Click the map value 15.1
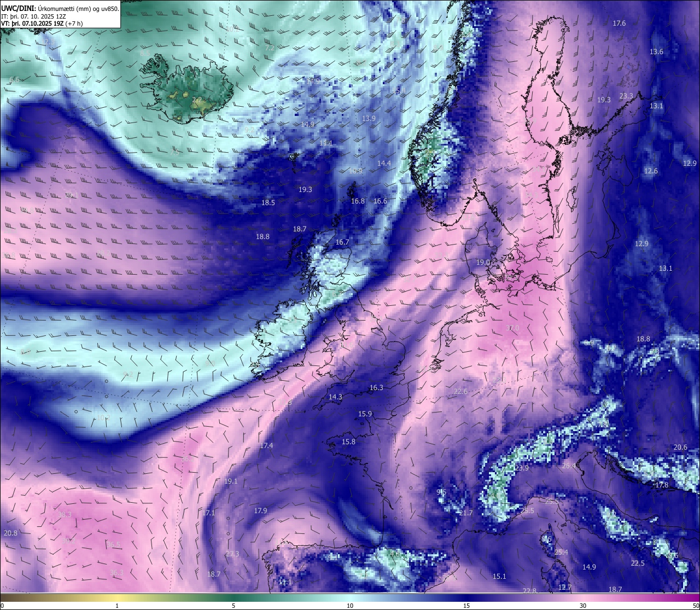This screenshot has width=700, height=610. (x=499, y=577)
